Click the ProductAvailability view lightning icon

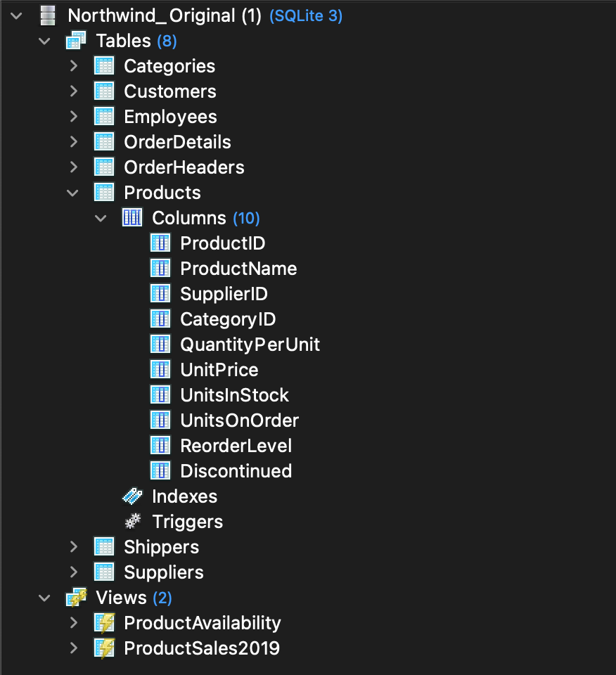[103, 622]
